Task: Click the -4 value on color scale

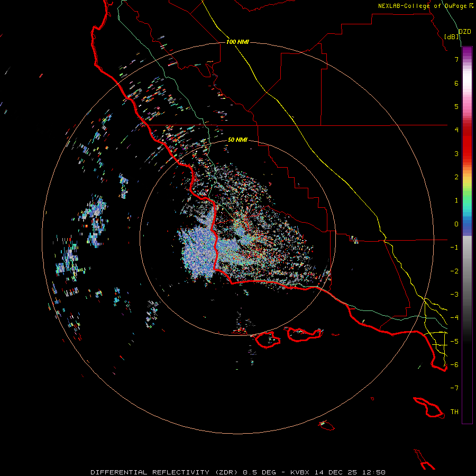Action: tap(454, 318)
